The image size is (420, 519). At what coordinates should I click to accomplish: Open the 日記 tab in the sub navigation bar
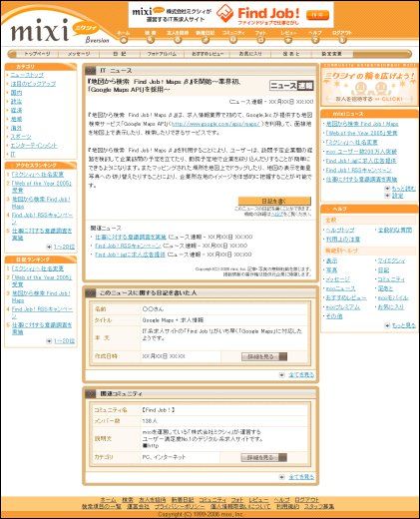(x=119, y=54)
